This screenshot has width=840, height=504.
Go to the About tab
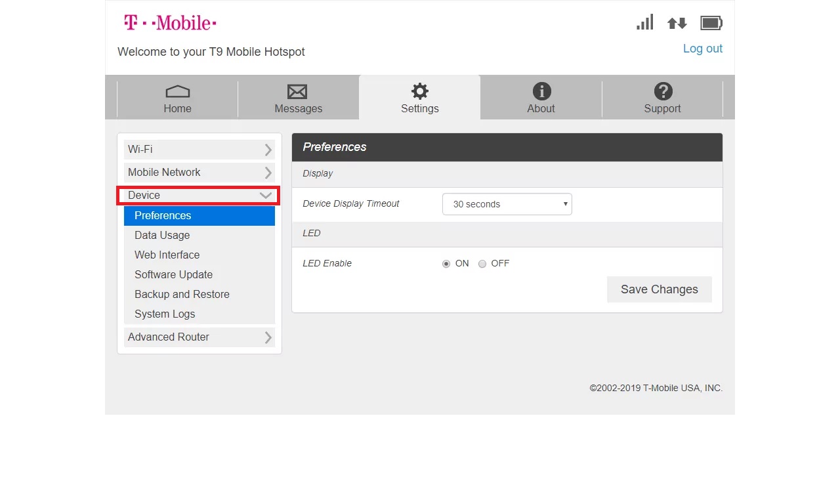[541, 98]
